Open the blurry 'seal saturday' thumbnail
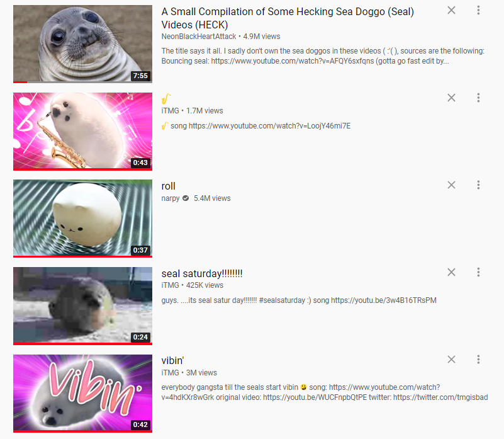Image resolution: width=504 pixels, height=439 pixels. click(82, 305)
